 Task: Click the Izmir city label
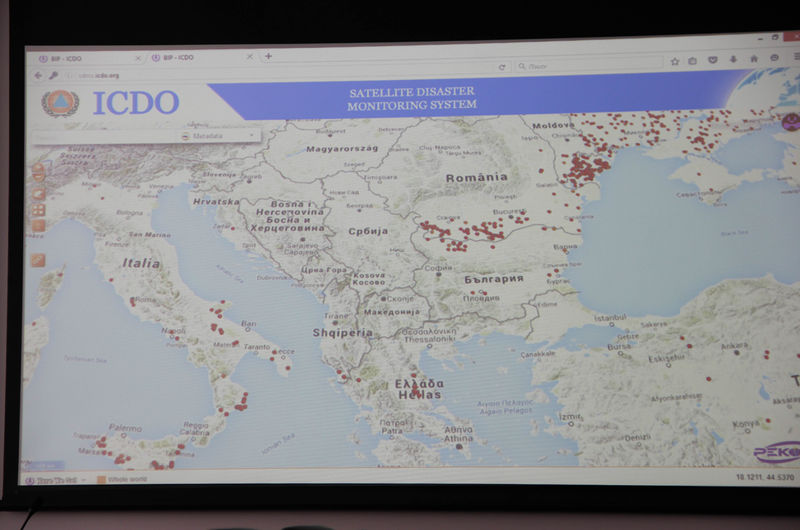coord(569,417)
